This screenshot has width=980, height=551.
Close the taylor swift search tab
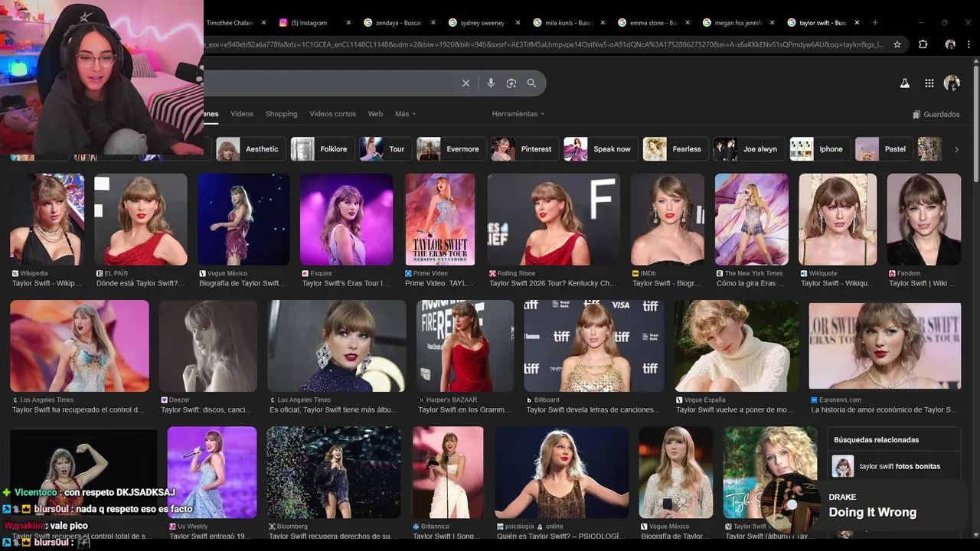point(857,23)
